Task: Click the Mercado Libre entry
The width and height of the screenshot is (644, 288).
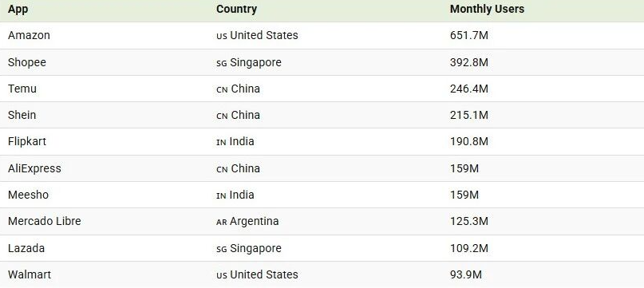Action: 45,221
